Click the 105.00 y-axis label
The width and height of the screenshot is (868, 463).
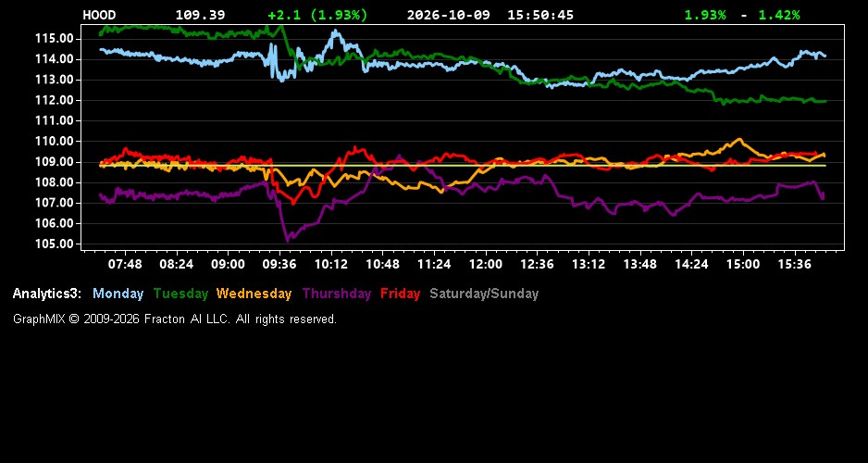click(55, 244)
